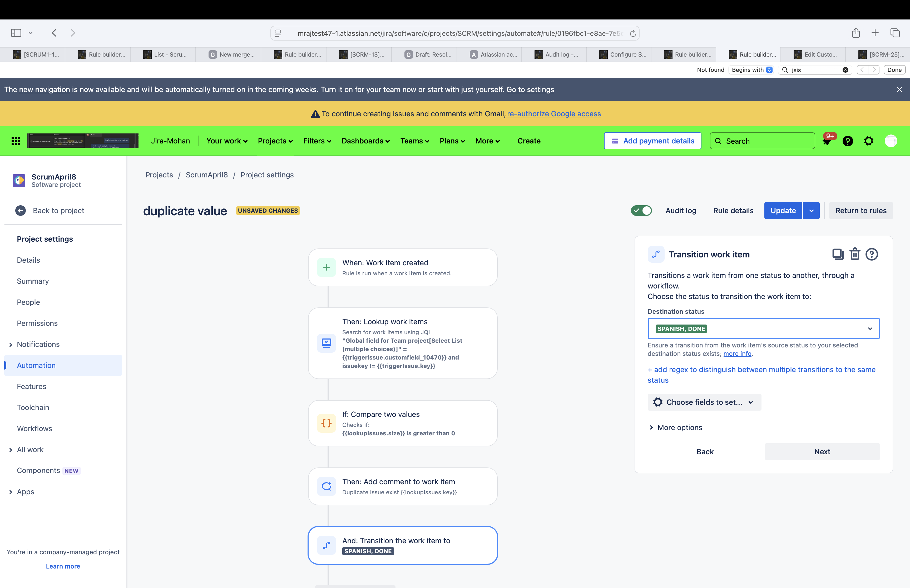Click the Next button

point(822,451)
